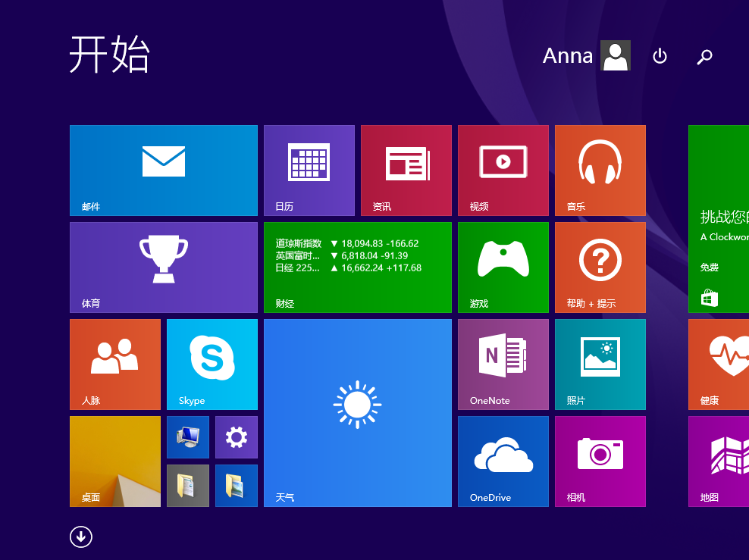Viewport: 749px width, 560px height.
Task: Check stocks on the Finance (财经) live tile
Action: tap(357, 267)
